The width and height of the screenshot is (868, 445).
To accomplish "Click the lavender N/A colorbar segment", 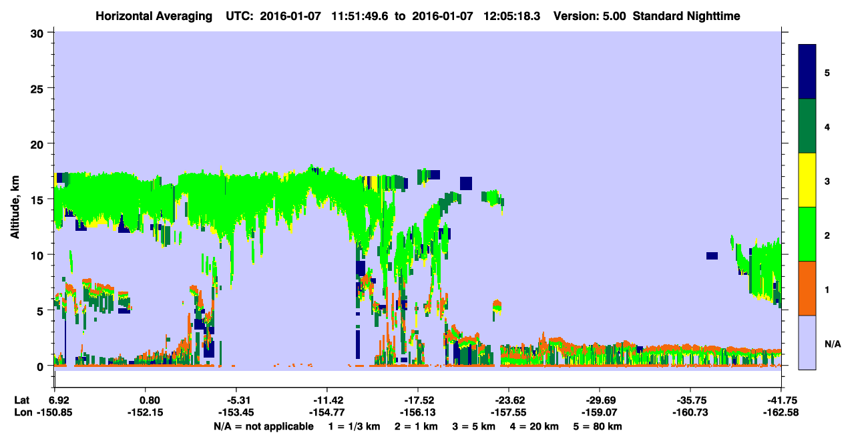I will pos(807,342).
